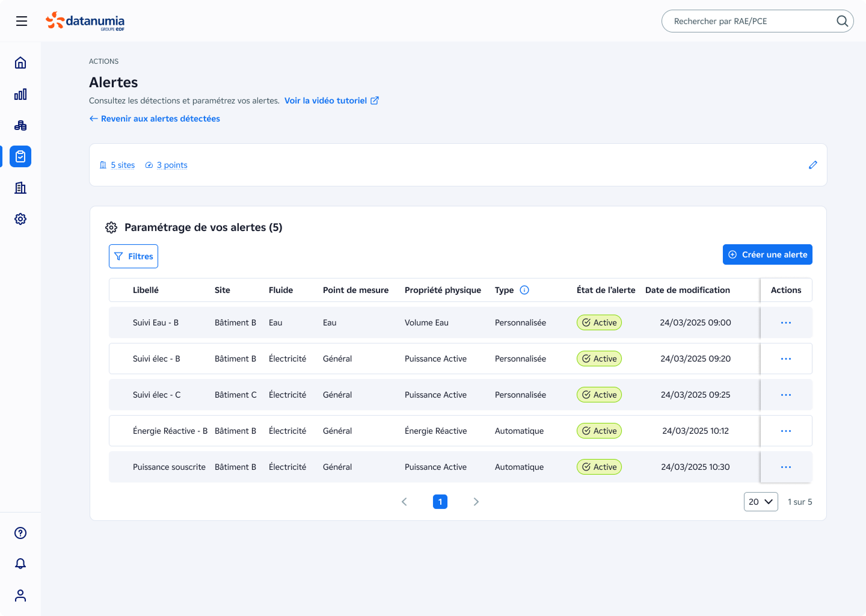
Task: Click the pencil edit icon
Action: [x=812, y=165]
